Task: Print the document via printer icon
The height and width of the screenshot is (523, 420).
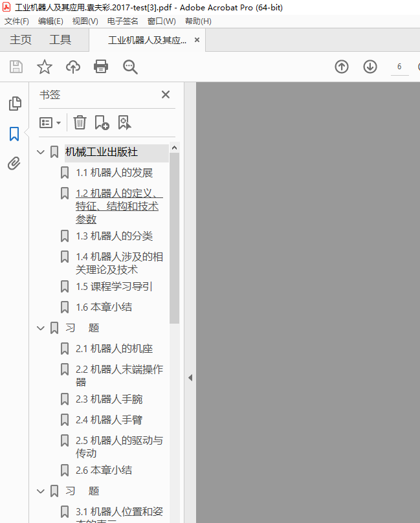Action: (x=101, y=67)
